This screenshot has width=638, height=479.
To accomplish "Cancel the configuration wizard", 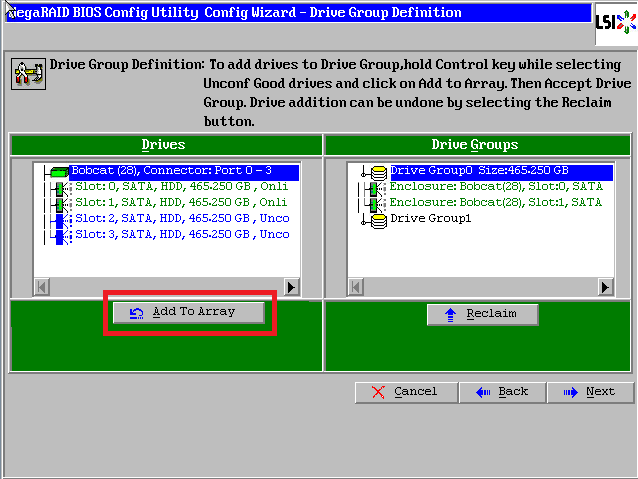I will click(x=406, y=392).
